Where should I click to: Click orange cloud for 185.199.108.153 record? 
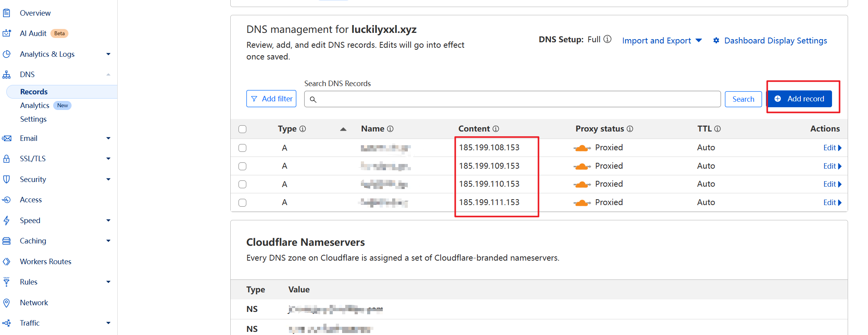click(x=582, y=148)
